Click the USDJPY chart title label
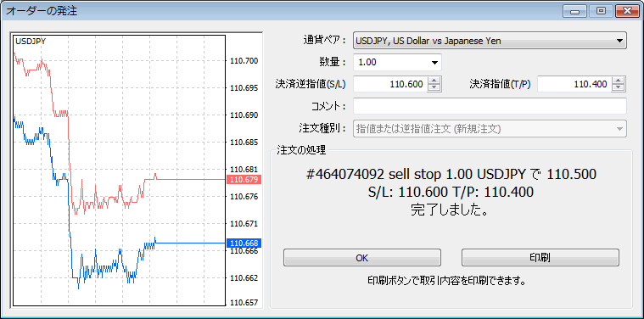The height and width of the screenshot is (319, 644). click(x=31, y=41)
